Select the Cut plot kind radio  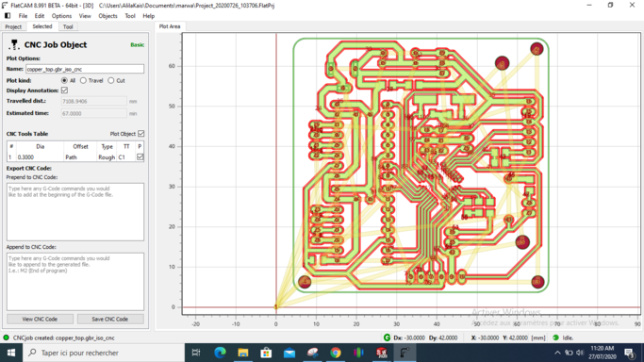[x=111, y=80]
